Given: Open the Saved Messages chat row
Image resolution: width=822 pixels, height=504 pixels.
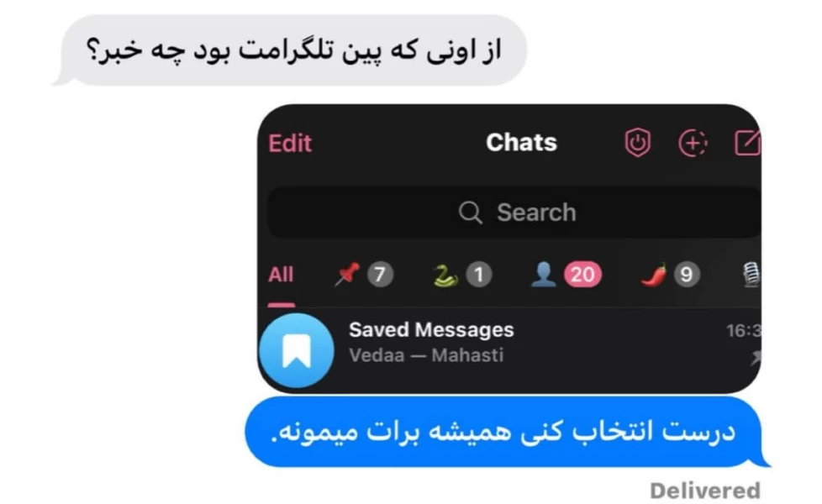Looking at the screenshot, I should (509, 350).
